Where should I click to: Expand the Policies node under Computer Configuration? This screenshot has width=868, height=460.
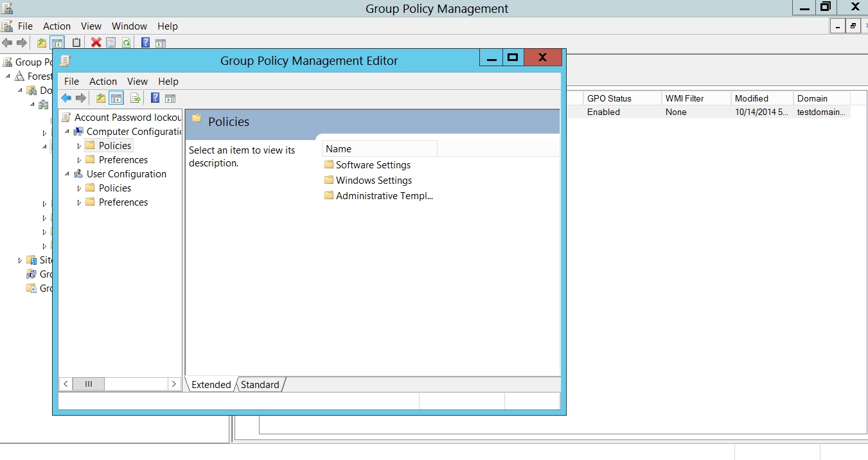point(80,146)
